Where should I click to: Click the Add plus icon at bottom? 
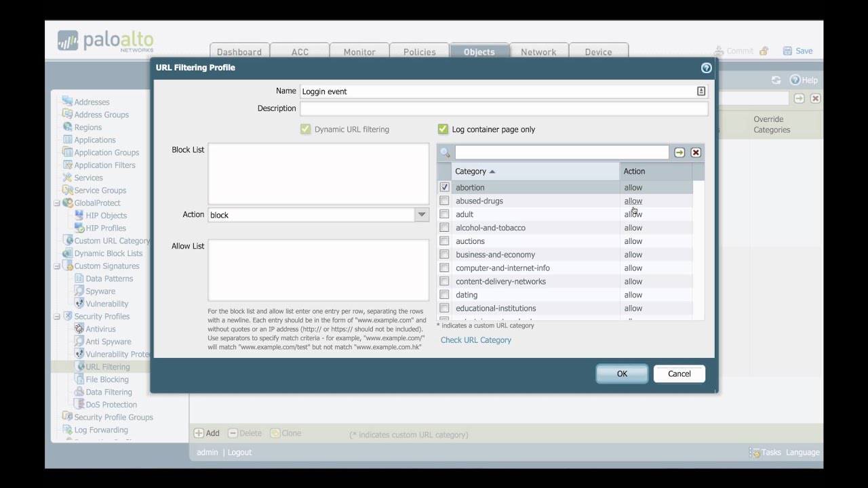[x=199, y=433]
